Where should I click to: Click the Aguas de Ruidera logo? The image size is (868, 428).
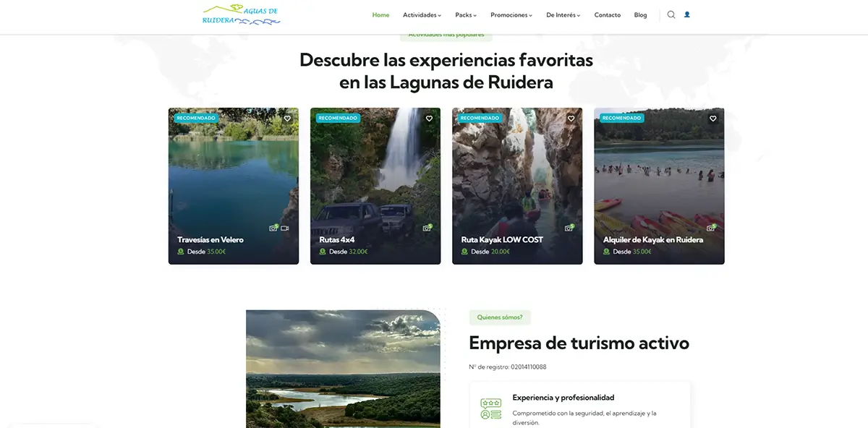tap(241, 14)
